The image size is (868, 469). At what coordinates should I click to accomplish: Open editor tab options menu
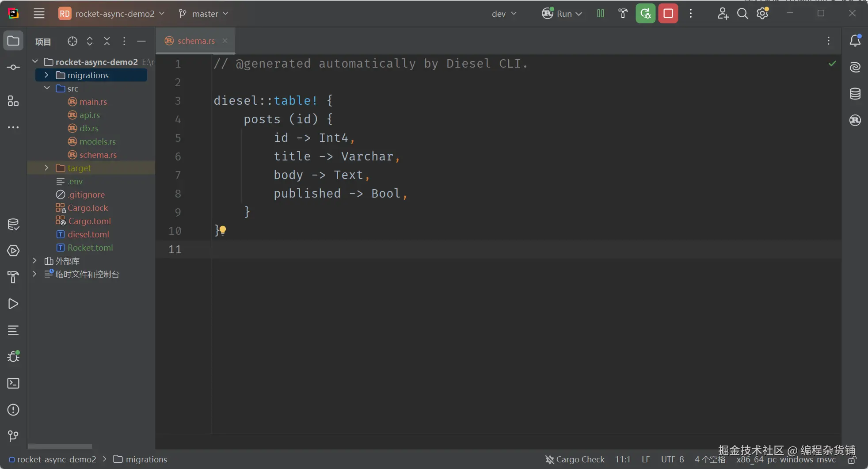point(829,41)
